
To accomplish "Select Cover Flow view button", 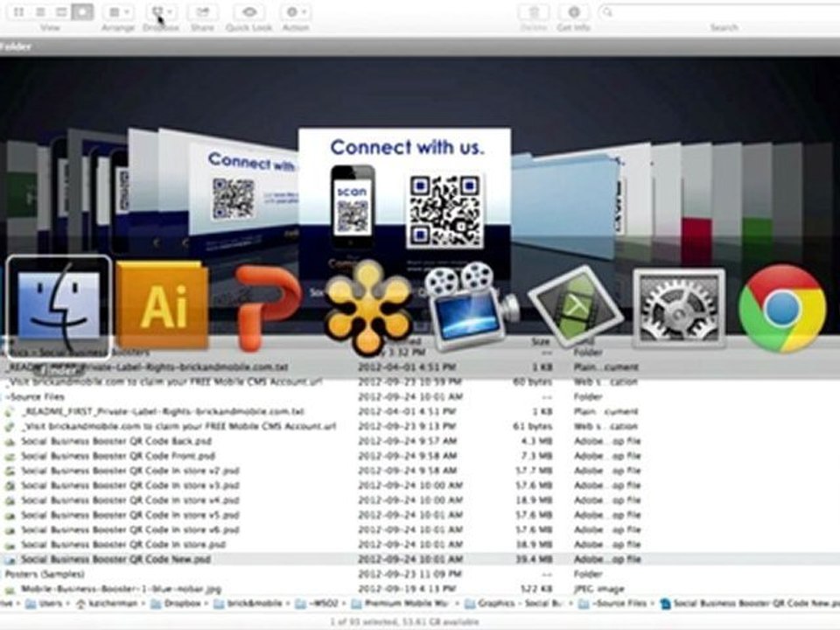I will pos(82,11).
